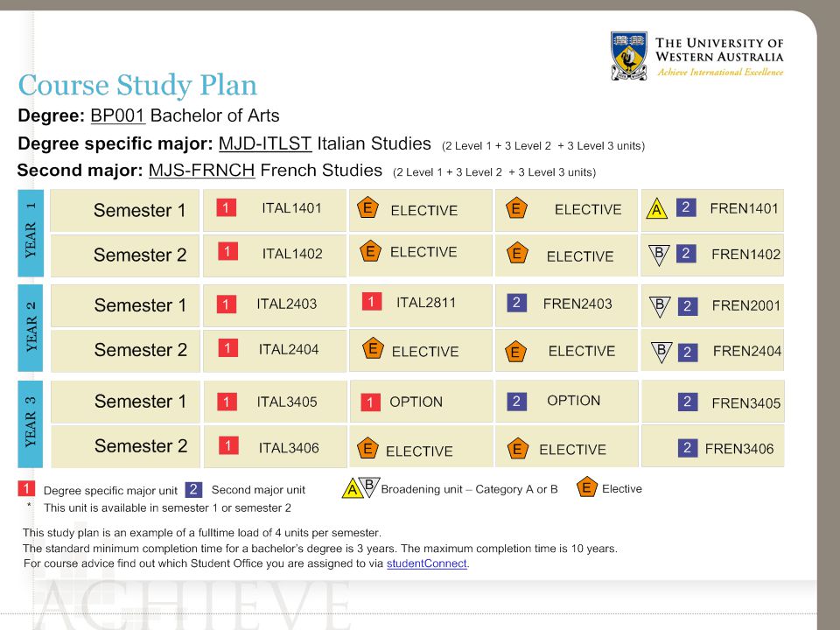Click first ELECTIVE pentagon in Year 1 Semester 1
The height and width of the screenshot is (630, 840).
(367, 208)
